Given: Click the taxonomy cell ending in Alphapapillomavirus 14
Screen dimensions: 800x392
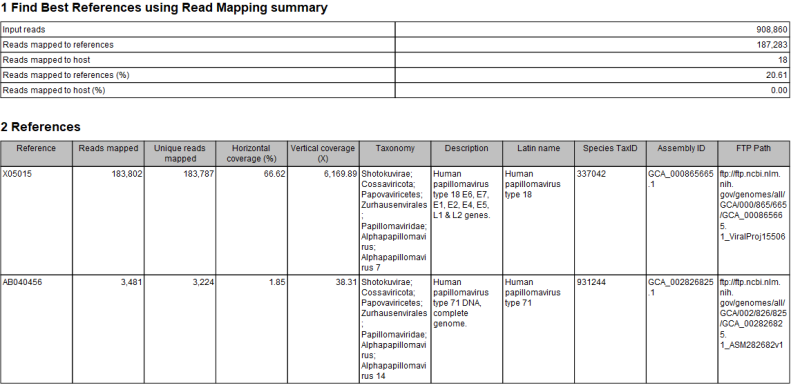Looking at the screenshot, I should (x=394, y=329).
